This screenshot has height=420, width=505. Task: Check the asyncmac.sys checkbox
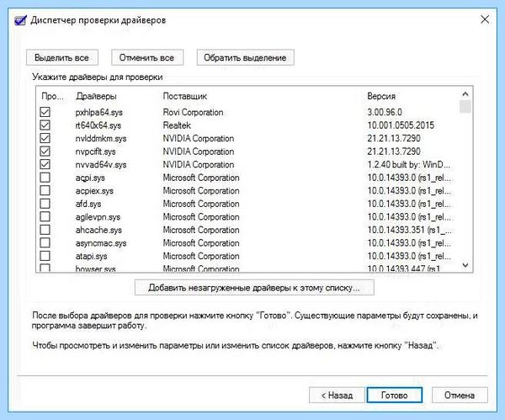point(45,243)
